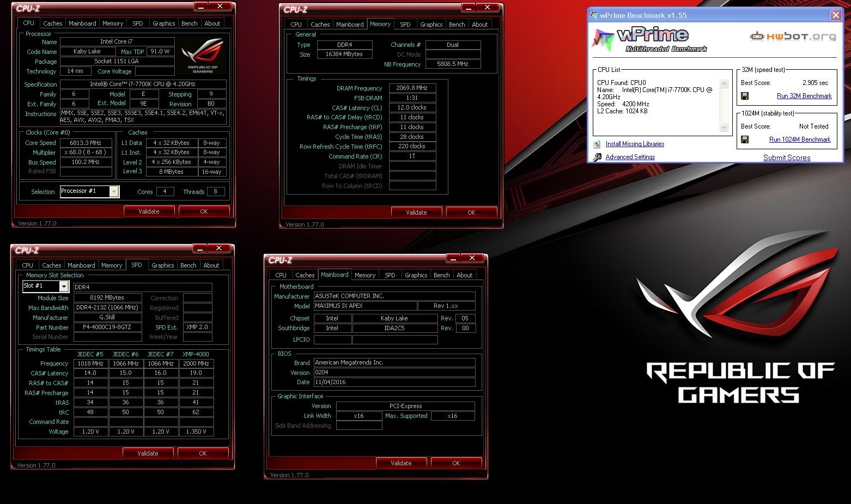
Task: Save the 32M benchmark score using floppy icon
Action: tap(745, 96)
